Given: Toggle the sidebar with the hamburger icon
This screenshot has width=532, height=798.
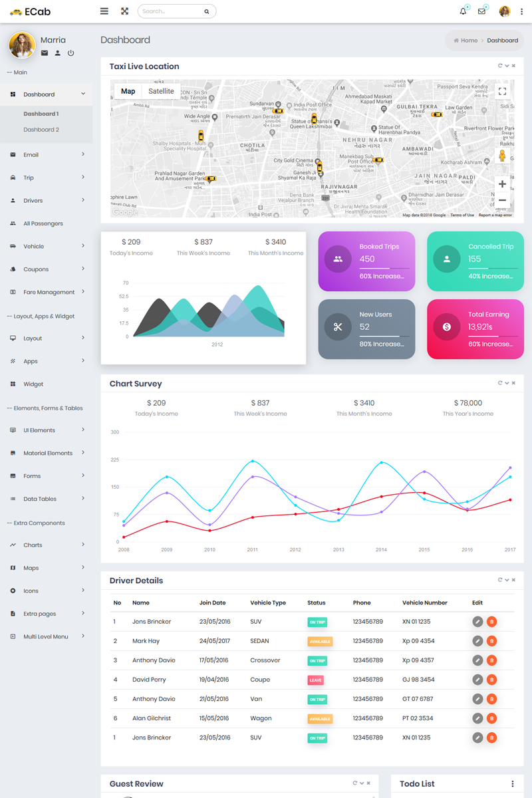Looking at the screenshot, I should pyautogui.click(x=104, y=11).
